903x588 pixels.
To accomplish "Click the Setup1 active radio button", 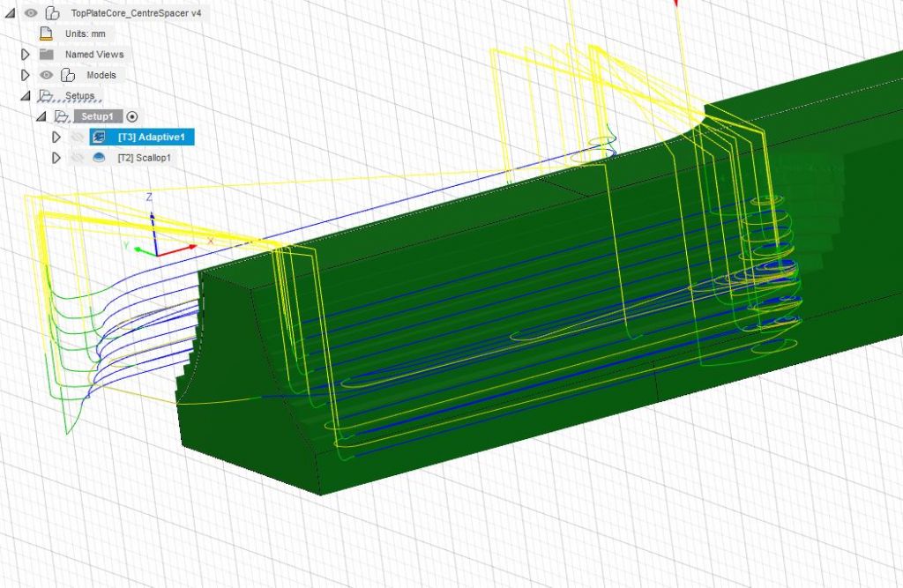I will (x=132, y=116).
